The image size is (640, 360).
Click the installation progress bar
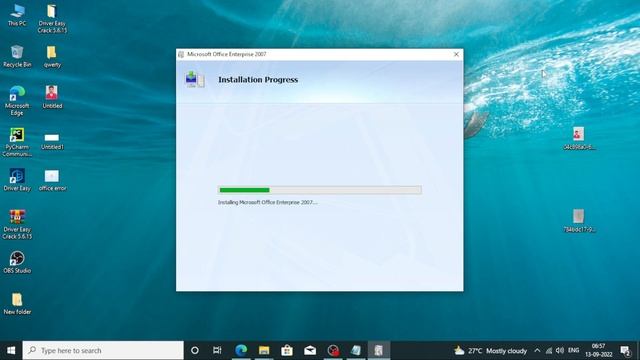click(x=320, y=190)
